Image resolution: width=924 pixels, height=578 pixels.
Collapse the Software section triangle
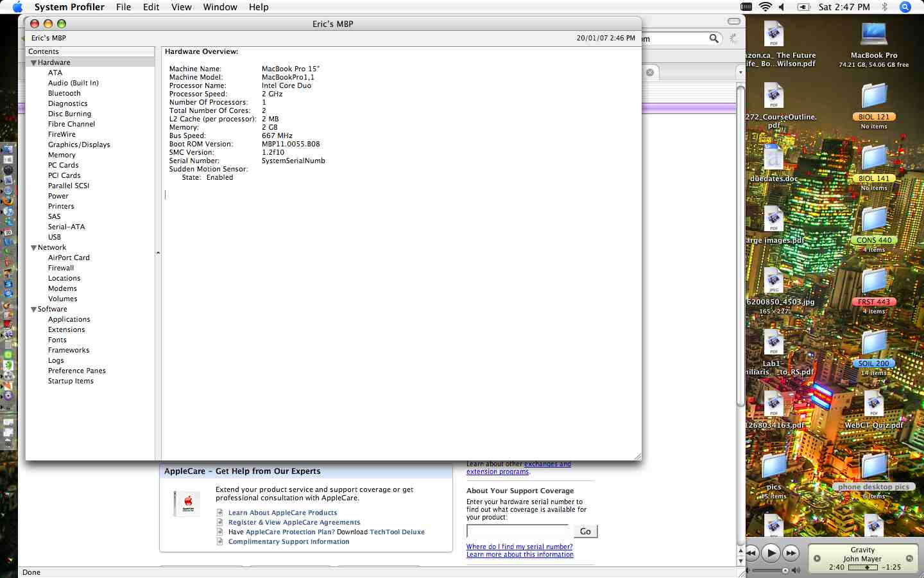tap(33, 309)
